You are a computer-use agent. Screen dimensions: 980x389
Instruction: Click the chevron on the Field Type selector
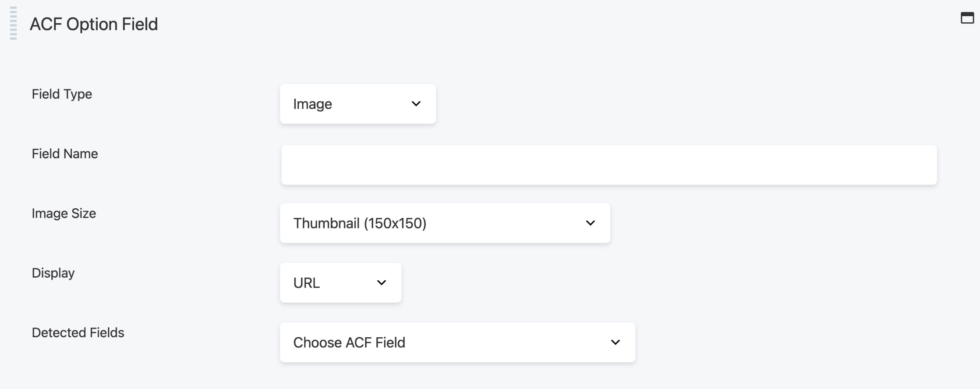tap(416, 103)
